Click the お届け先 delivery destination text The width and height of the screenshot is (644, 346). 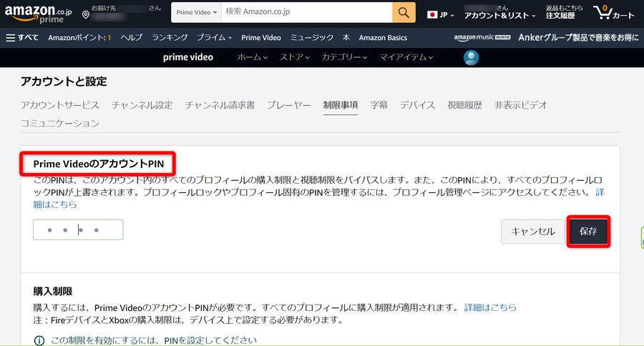pyautogui.click(x=104, y=8)
